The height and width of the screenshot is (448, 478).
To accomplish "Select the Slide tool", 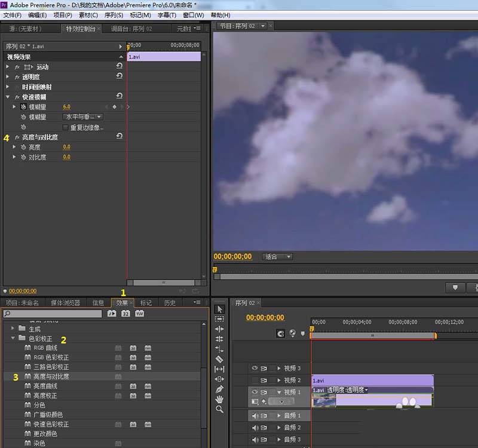I will (219, 379).
